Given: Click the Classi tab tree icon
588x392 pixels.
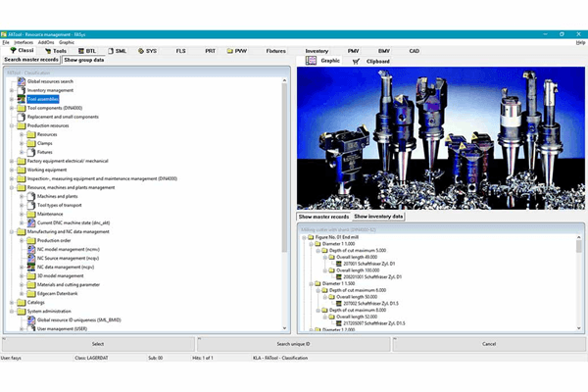Looking at the screenshot, I should (x=13, y=50).
